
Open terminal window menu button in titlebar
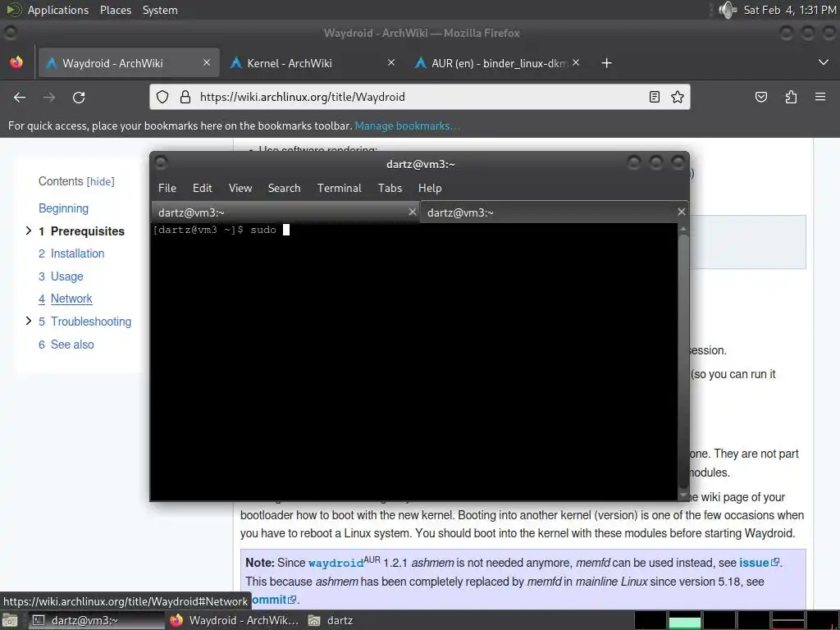[x=161, y=162]
